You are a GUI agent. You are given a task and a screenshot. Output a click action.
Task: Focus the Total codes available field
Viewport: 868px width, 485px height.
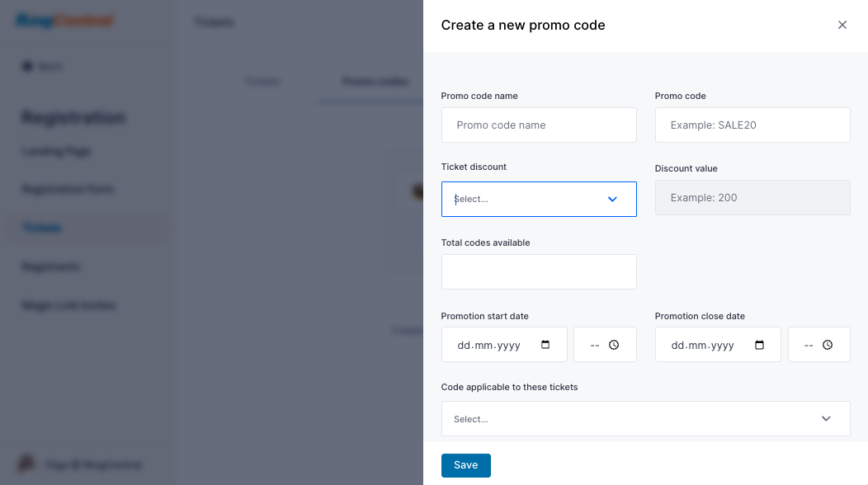click(539, 272)
